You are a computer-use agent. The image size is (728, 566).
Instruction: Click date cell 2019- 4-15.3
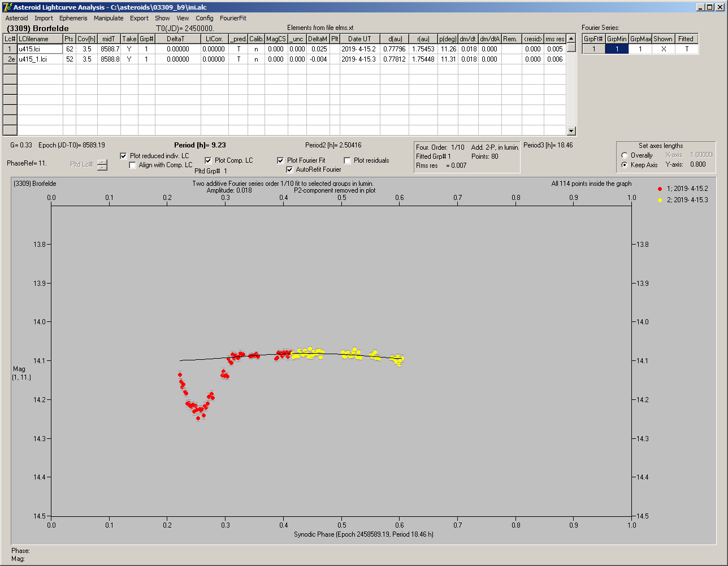coord(359,59)
